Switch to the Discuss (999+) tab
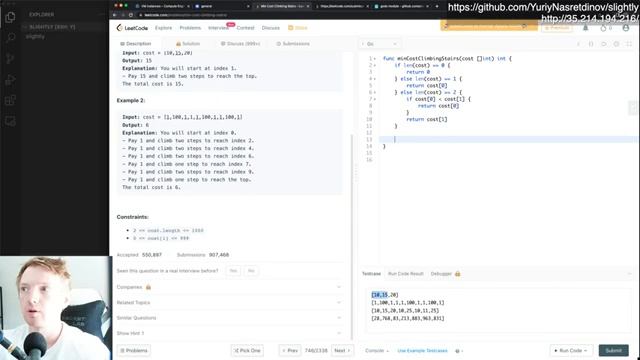640x360 pixels. point(240,44)
